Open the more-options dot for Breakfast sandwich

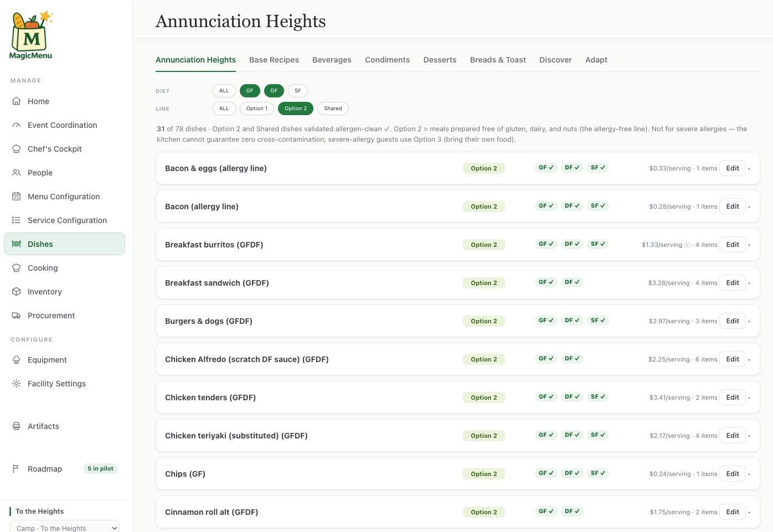coord(750,283)
